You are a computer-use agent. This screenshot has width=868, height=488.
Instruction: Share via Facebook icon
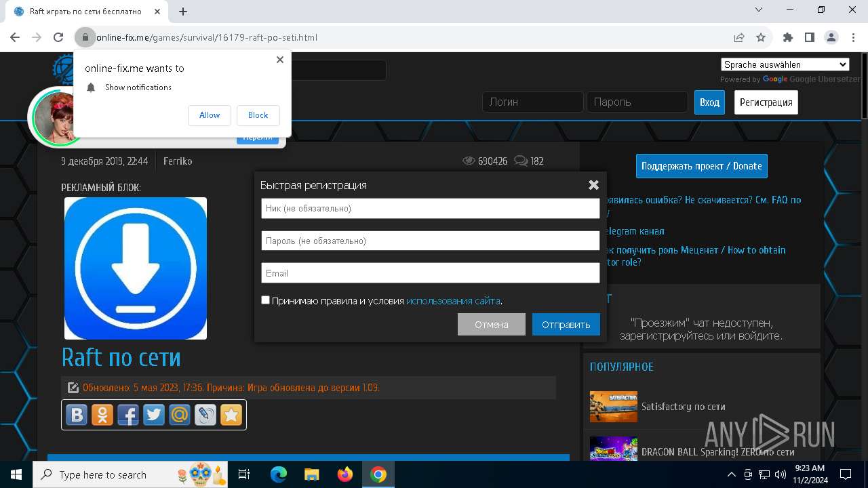(128, 414)
